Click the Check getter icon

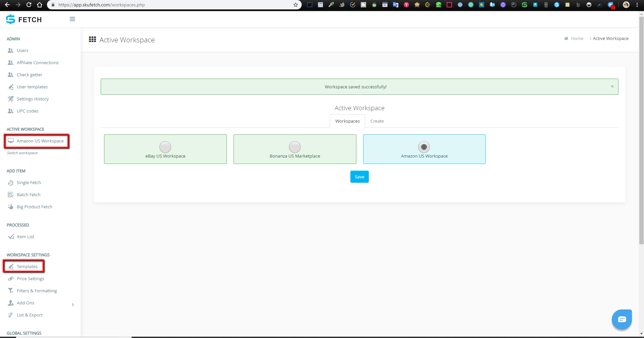coord(11,75)
